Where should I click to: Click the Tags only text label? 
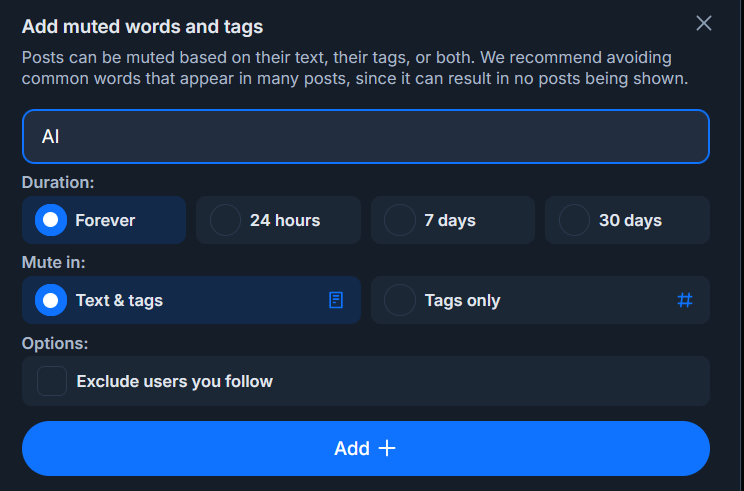(462, 300)
